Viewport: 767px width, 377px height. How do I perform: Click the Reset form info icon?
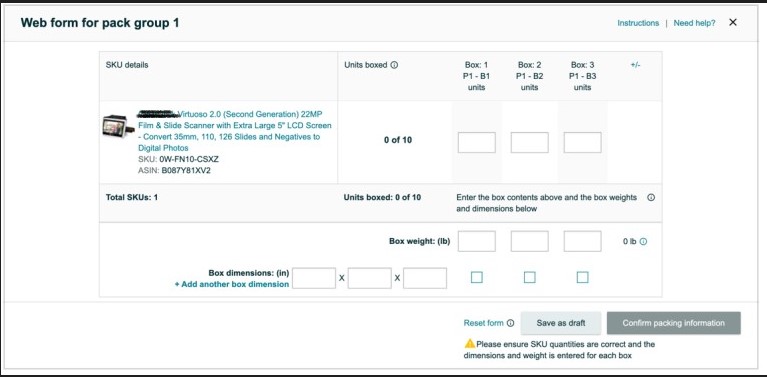click(x=511, y=323)
